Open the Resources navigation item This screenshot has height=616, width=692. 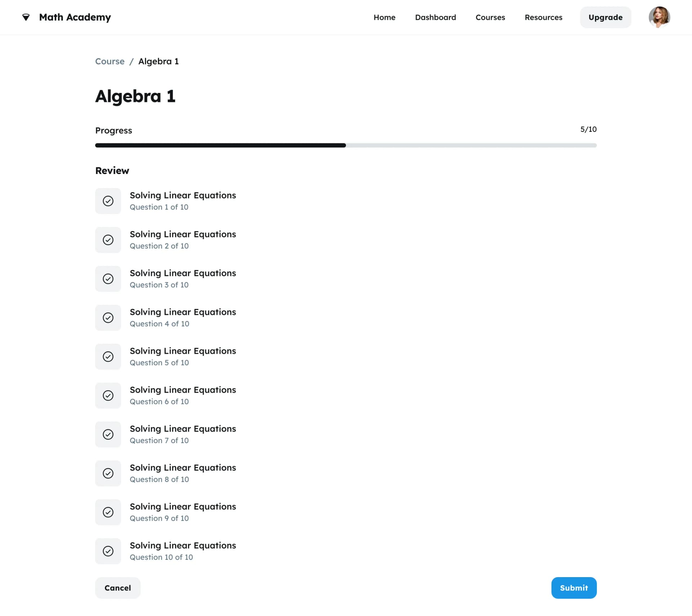tap(543, 17)
